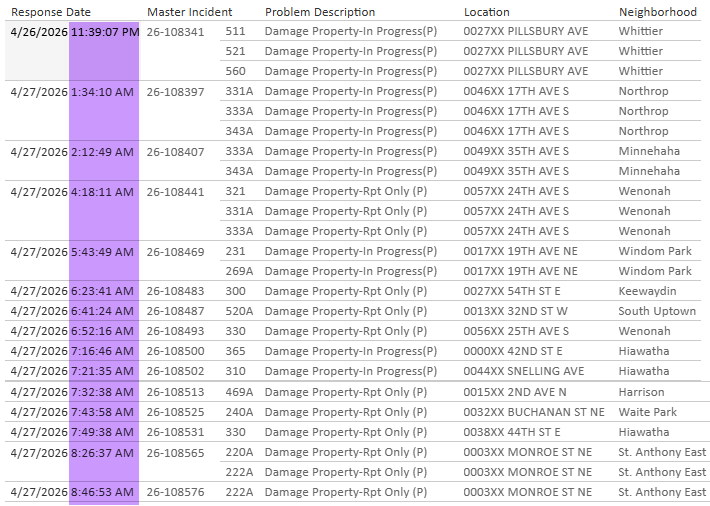Select the 6:52:16 AM time cell
This screenshot has width=710, height=506.
102,331
